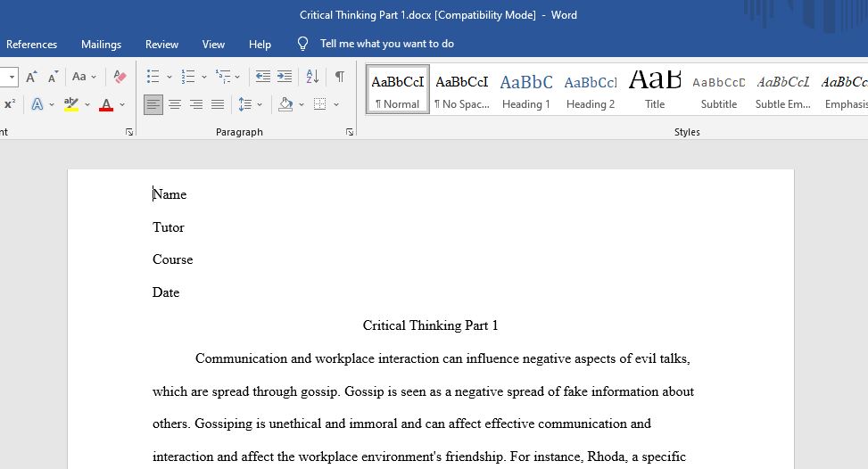Place cursor in the Tutor line
The height and width of the screenshot is (469, 868).
tap(169, 227)
